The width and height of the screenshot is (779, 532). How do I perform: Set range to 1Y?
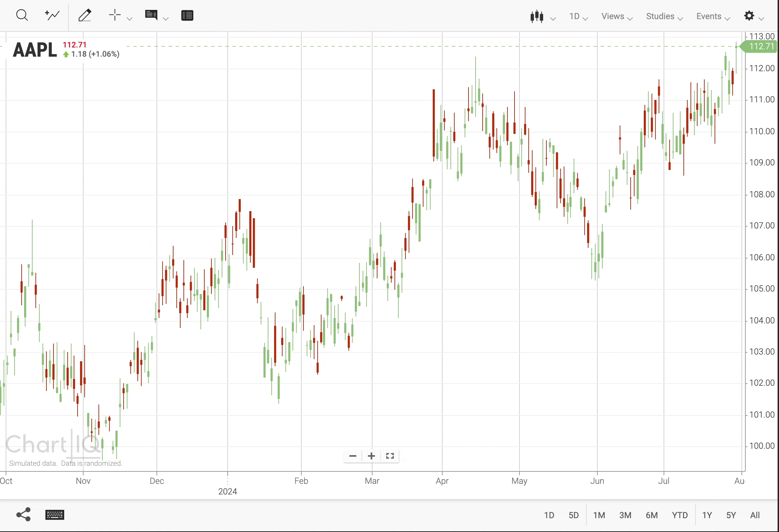click(x=707, y=515)
